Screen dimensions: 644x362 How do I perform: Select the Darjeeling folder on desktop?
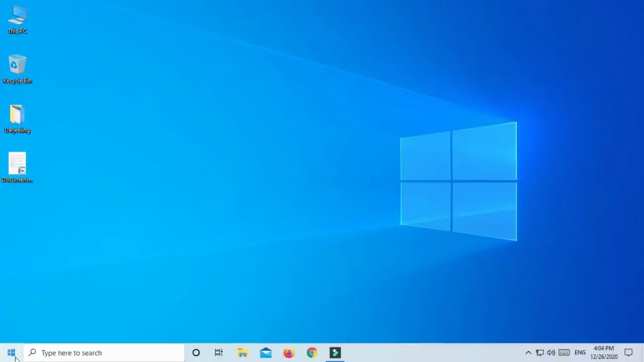[x=17, y=119]
